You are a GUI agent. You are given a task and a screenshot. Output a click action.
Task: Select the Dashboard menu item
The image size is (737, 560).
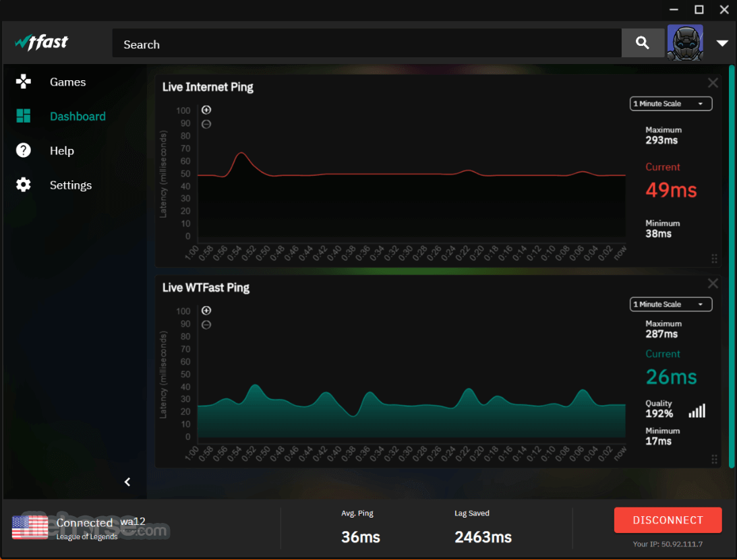pyautogui.click(x=78, y=116)
